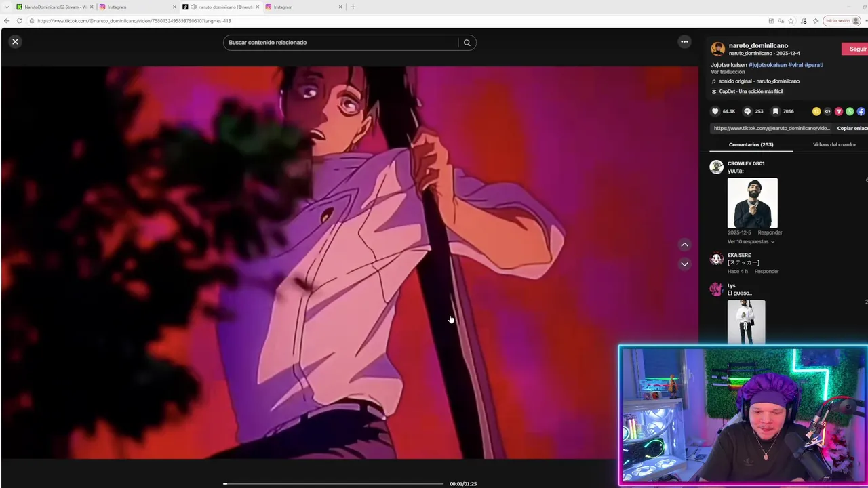Click the naruto_dominiicano username heading

[758, 45]
